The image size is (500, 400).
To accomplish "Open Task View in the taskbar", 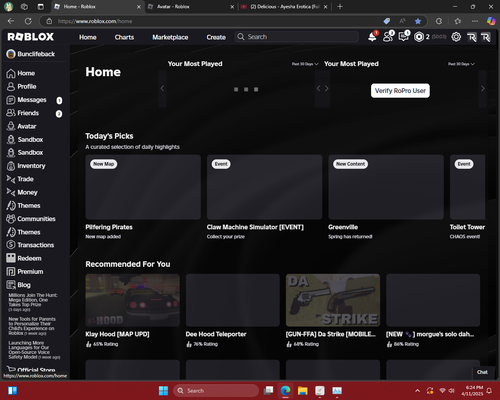I will (x=268, y=391).
